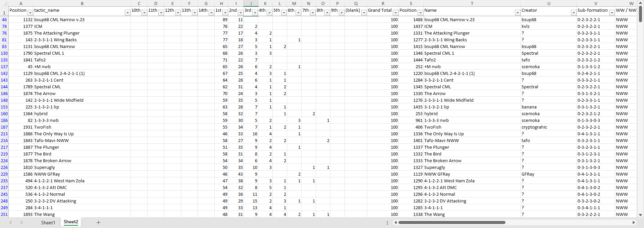The image size is (644, 228).
Task: Click cell 'Superugly' in column B
Action: [x=82, y=167]
